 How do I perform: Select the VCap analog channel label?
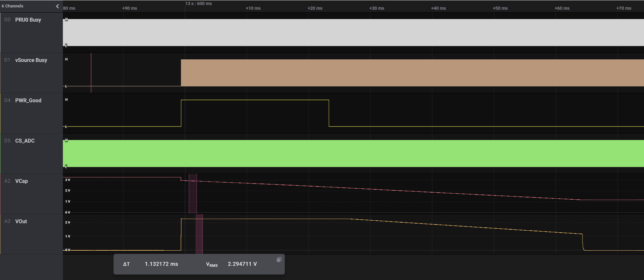(x=22, y=181)
